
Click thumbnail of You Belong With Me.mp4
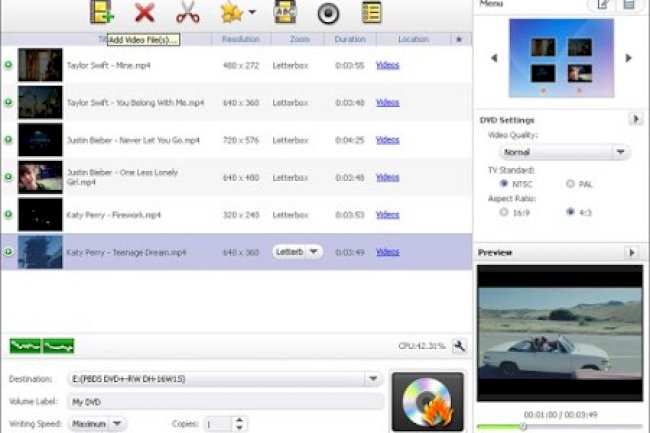pyautogui.click(x=40, y=102)
